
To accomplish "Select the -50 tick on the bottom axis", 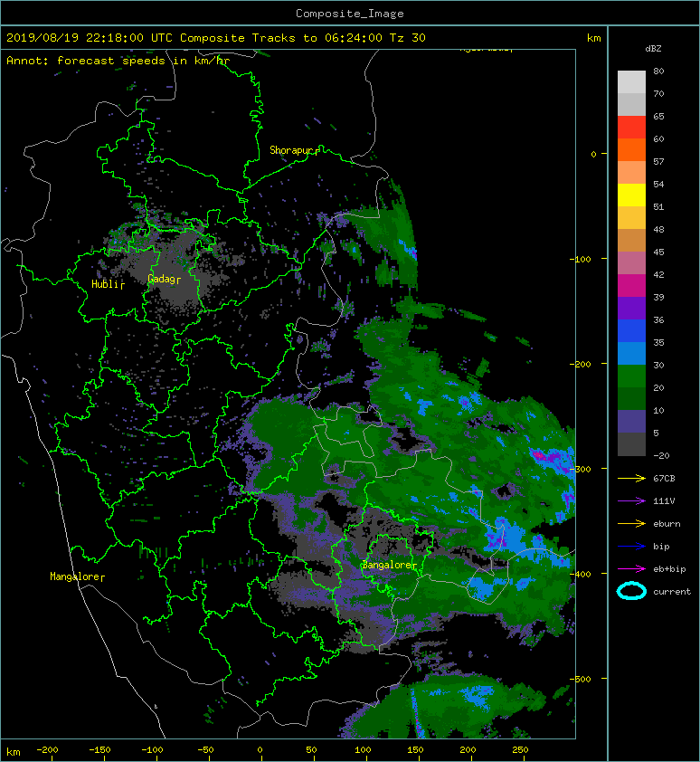I will pyautogui.click(x=205, y=750).
